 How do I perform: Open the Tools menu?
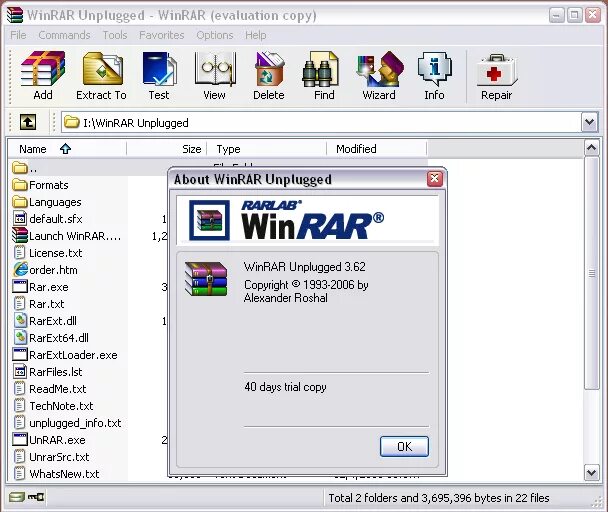click(x=115, y=35)
